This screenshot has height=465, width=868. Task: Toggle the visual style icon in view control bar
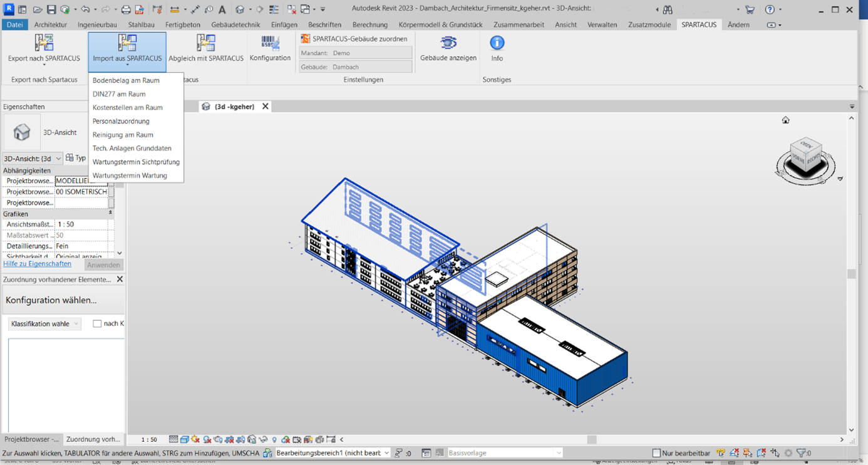coord(185,439)
